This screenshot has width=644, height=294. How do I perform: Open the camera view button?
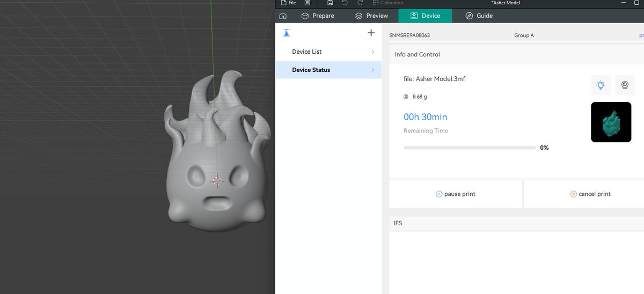[625, 85]
